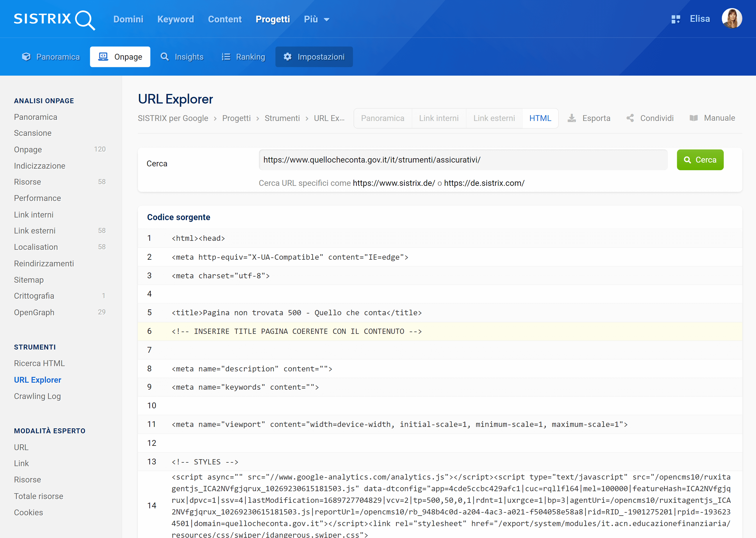Open the Keyword menu
This screenshot has width=756, height=538.
coord(176,19)
